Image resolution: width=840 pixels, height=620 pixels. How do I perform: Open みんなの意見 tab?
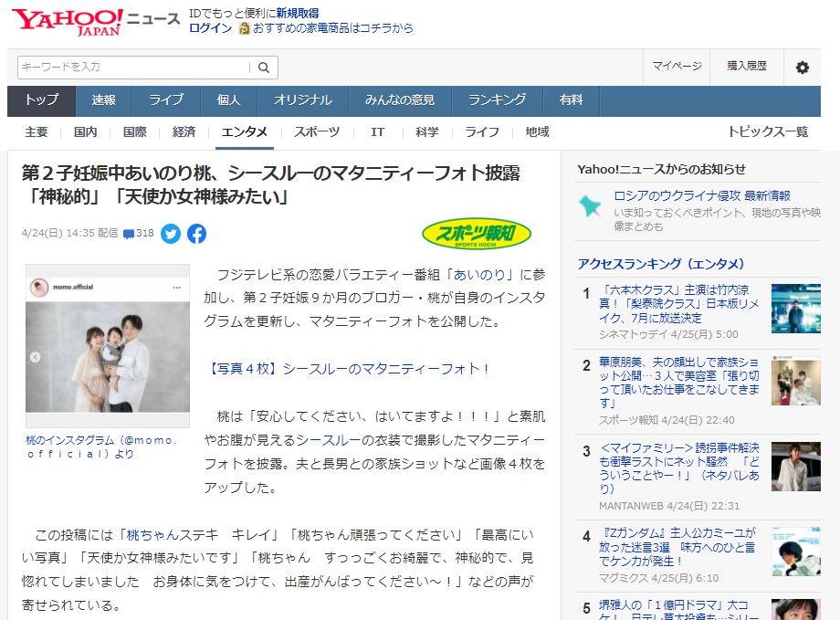click(x=400, y=100)
